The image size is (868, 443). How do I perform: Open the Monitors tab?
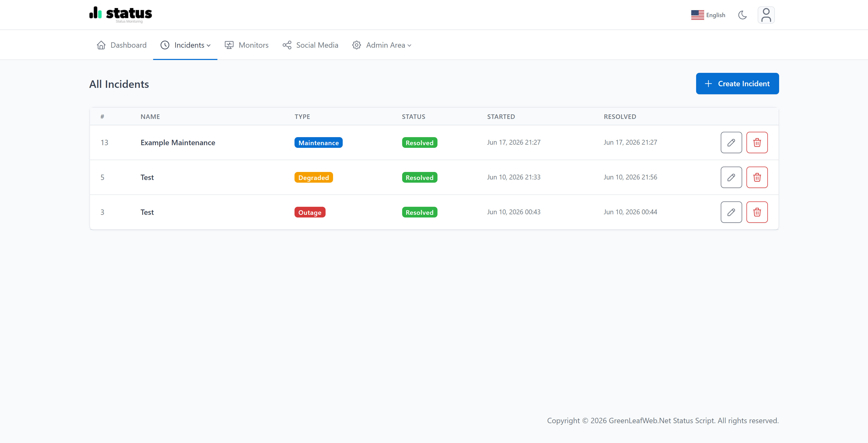(x=246, y=45)
